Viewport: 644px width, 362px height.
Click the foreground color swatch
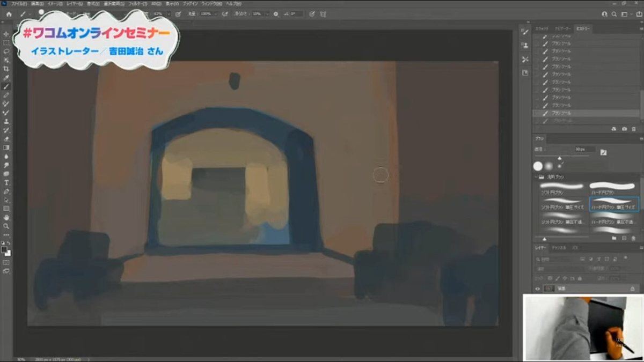point(5,250)
